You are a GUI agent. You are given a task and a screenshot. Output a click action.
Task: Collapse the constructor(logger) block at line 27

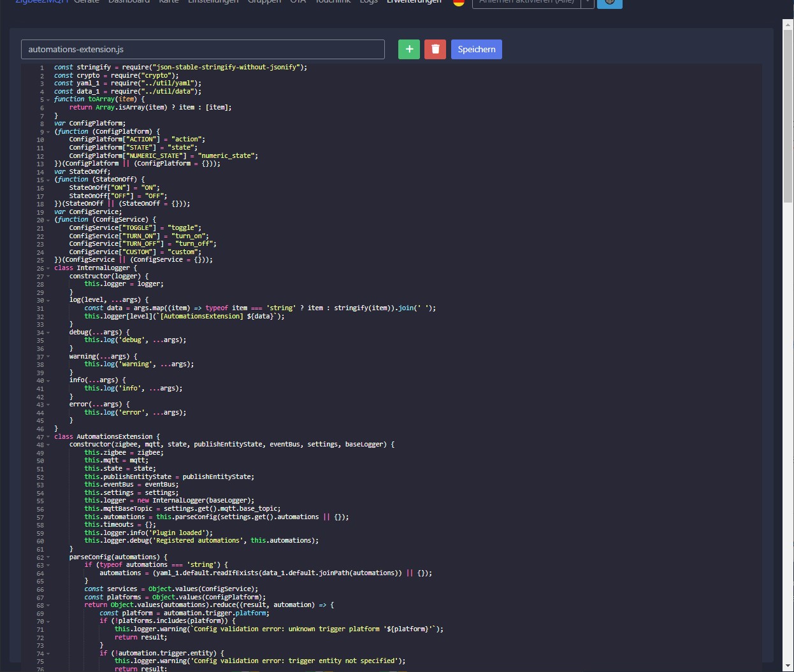point(48,276)
